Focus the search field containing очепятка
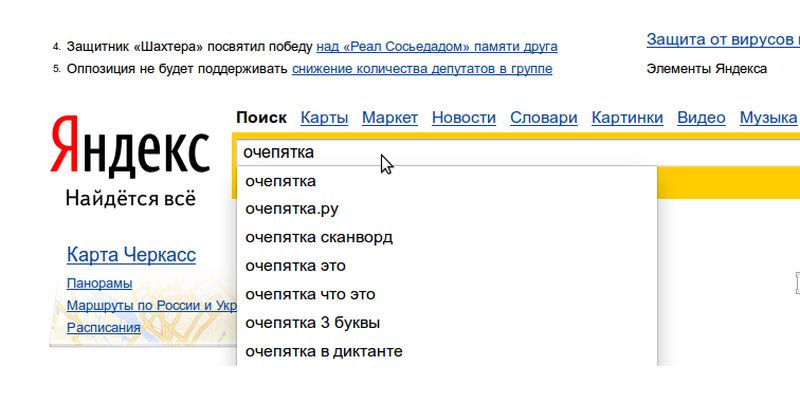 (x=518, y=153)
